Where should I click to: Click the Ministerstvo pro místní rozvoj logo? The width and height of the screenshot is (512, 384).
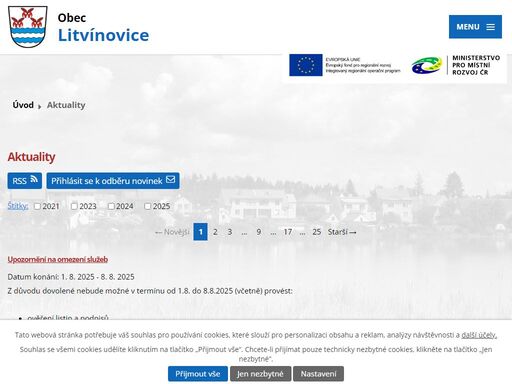(x=456, y=65)
